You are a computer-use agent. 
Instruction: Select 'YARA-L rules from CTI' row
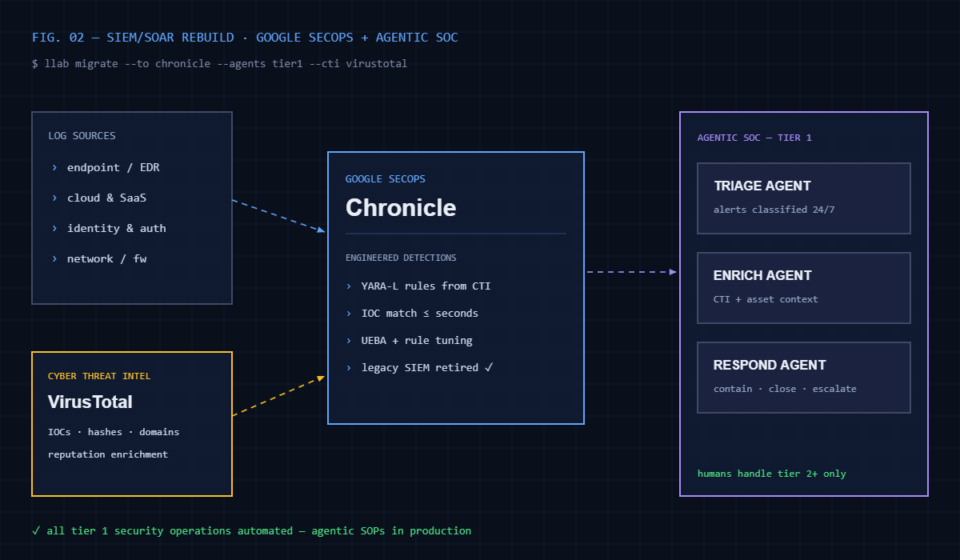tap(418, 286)
